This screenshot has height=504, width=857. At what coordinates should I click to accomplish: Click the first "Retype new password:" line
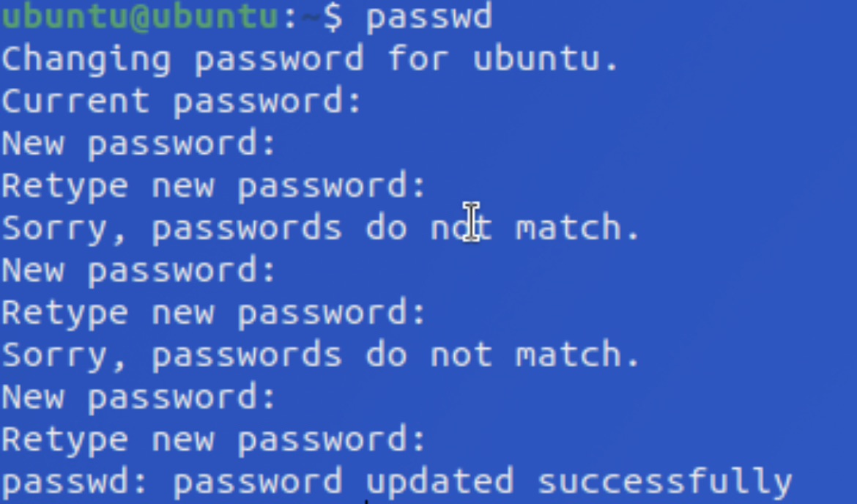[214, 186]
